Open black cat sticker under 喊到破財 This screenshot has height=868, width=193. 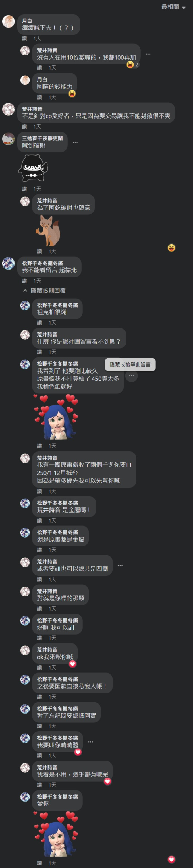tap(33, 168)
